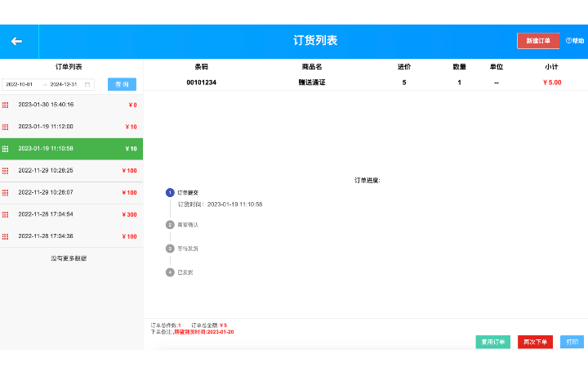Click the 复用订单 button
Image resolution: width=588 pixels, height=368 pixels.
[492, 342]
